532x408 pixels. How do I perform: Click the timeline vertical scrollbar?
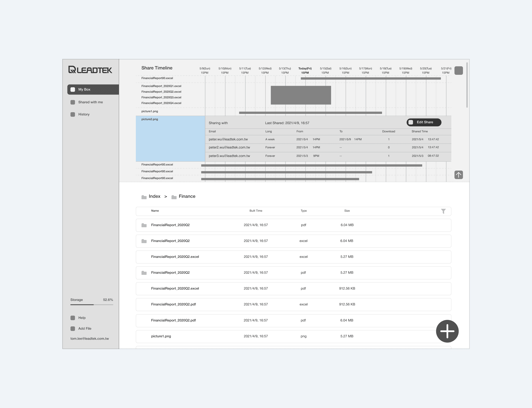(467, 85)
